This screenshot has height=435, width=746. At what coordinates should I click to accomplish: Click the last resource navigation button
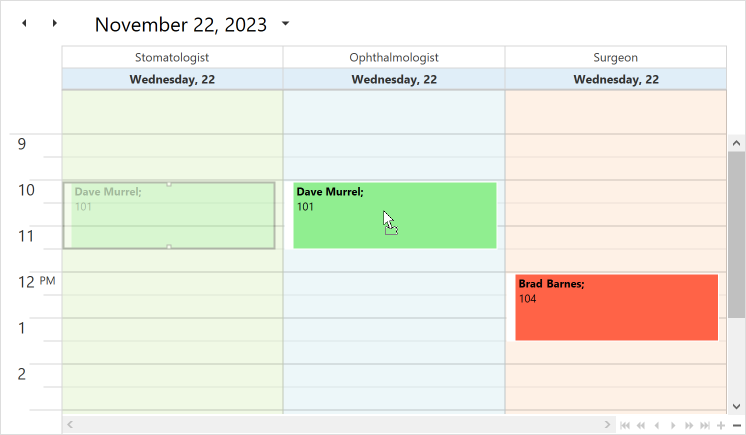[x=705, y=425]
